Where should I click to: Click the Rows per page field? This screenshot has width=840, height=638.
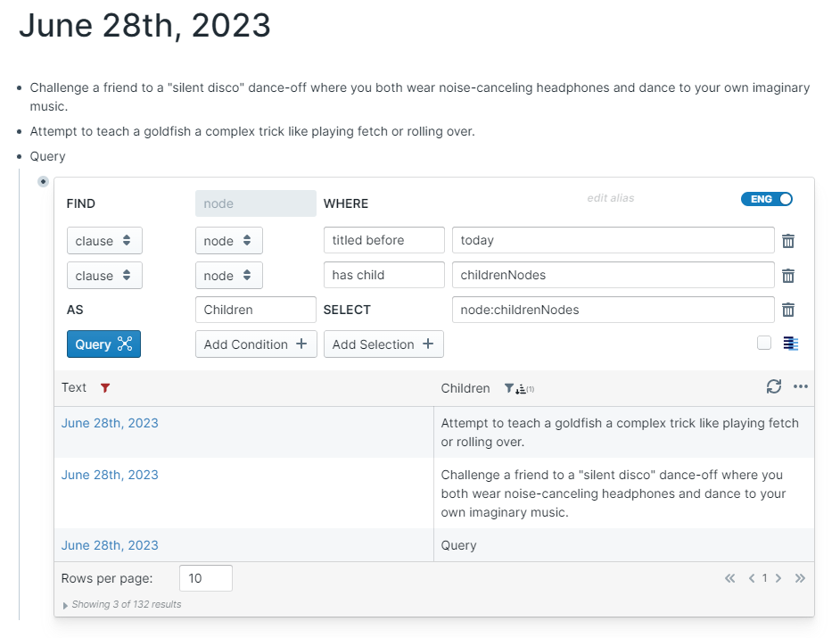pyautogui.click(x=205, y=578)
